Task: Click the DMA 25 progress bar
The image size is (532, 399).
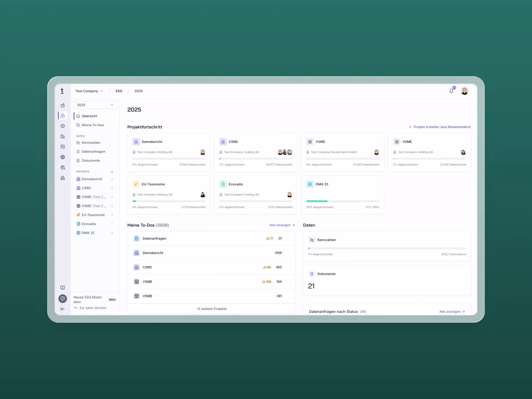Action: 342,201
